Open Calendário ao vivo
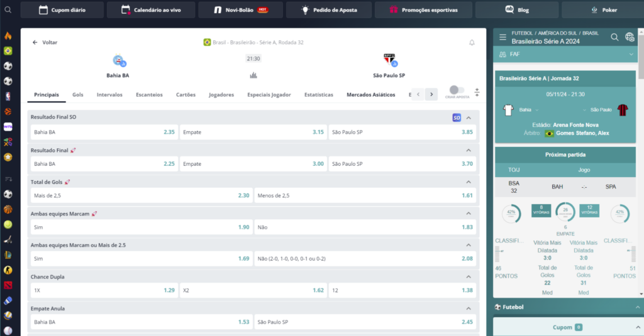Image resolution: width=644 pixels, height=336 pixels. click(151, 10)
